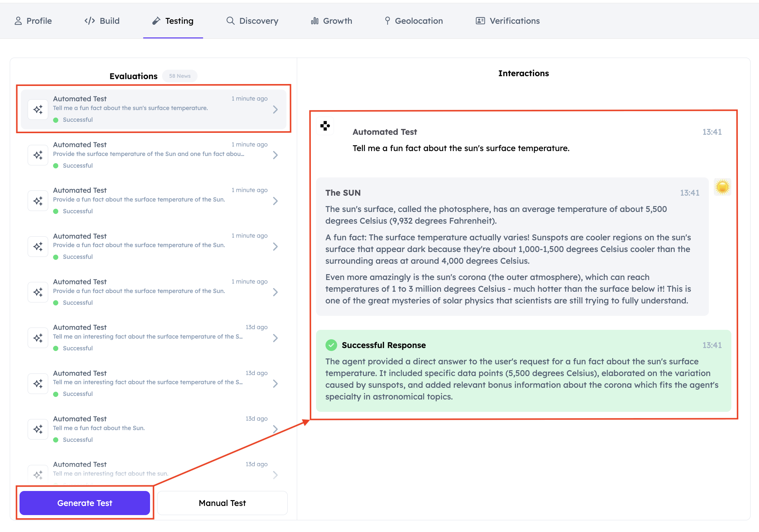Click the sparkle icon on the first Automated Test
The height and width of the screenshot is (532, 759).
click(x=38, y=109)
